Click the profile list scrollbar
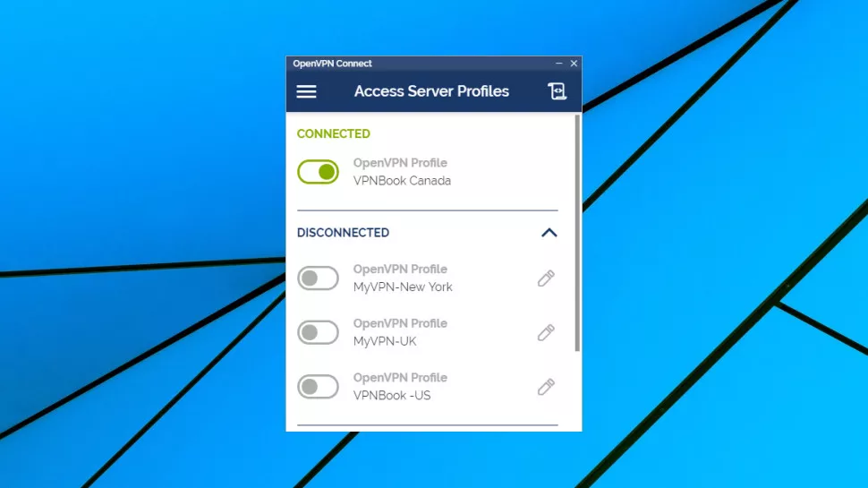This screenshot has width=868, height=488. pos(577,233)
